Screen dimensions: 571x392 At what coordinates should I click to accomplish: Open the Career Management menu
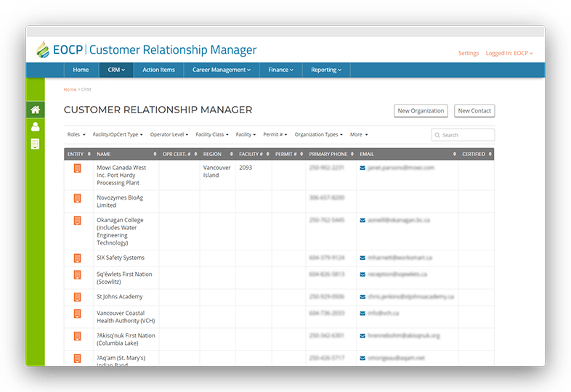(222, 70)
